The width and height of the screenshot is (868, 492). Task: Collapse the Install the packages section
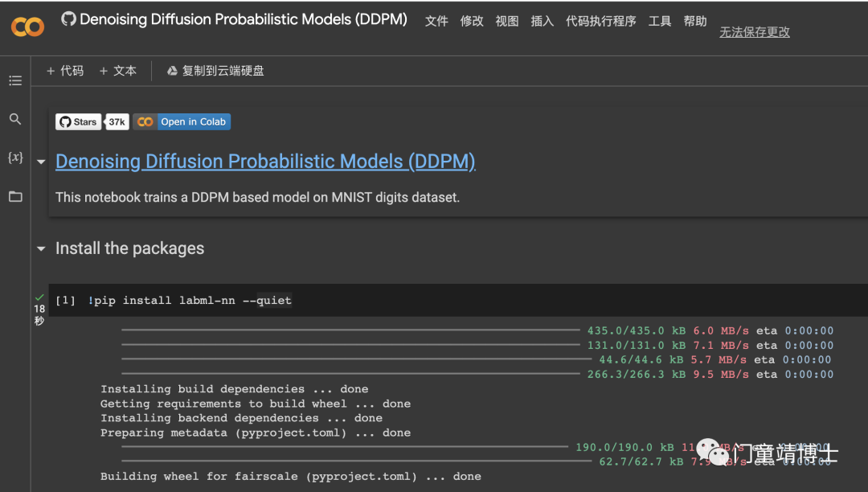click(x=41, y=249)
